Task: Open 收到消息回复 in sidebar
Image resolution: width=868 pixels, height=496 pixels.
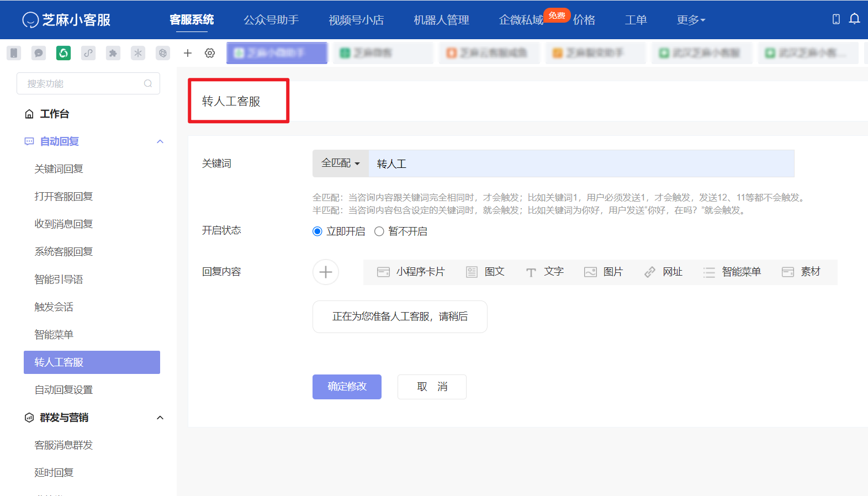Action: point(63,224)
